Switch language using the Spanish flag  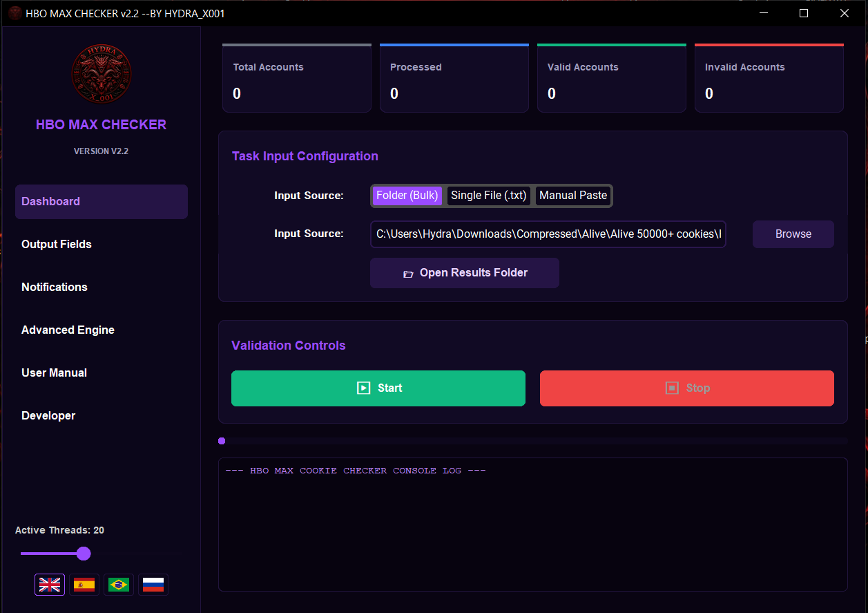[x=84, y=585]
